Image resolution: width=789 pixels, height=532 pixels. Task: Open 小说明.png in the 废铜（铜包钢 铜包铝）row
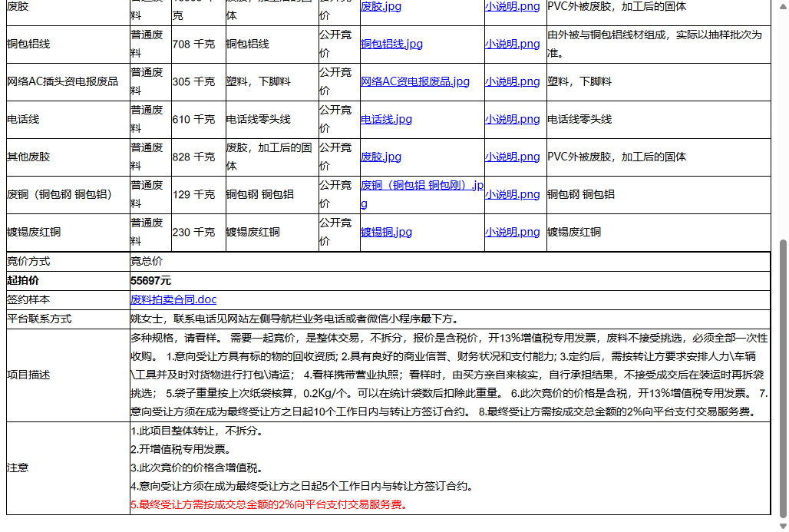tap(512, 194)
